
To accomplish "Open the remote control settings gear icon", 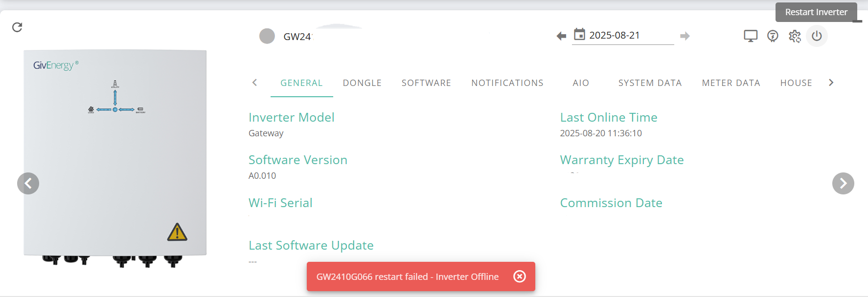I will pos(795,36).
